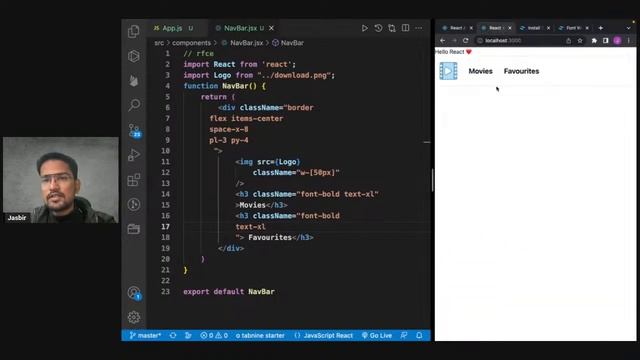Image resolution: width=640 pixels, height=360 pixels.
Task: Click the hexagon cube icon in activity bar
Action: pyautogui.click(x=134, y=56)
